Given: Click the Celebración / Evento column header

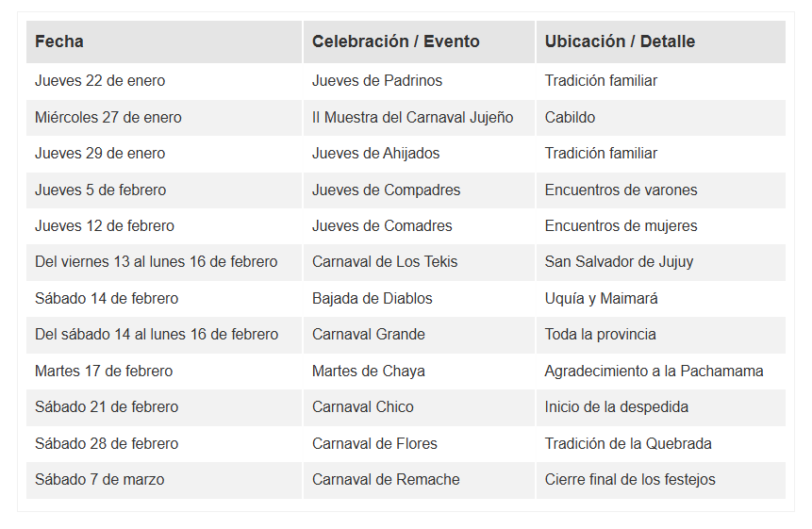Looking at the screenshot, I should pos(395,41).
